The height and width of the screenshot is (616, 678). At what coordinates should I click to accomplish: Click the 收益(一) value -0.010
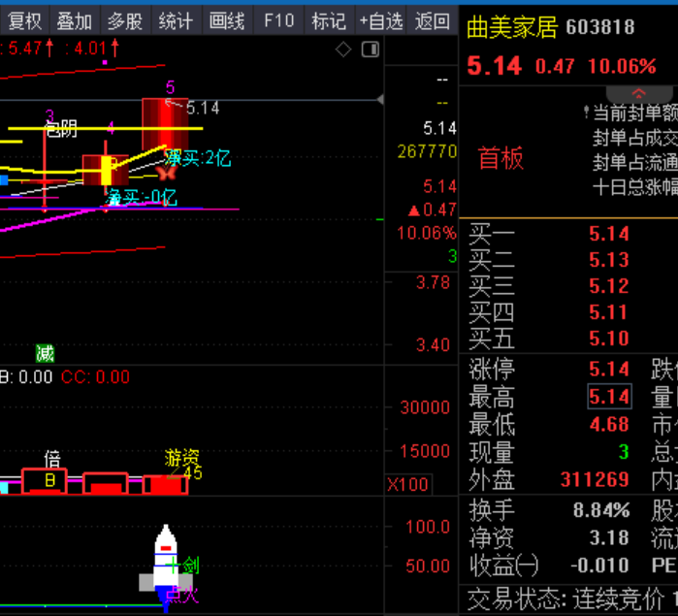[x=599, y=566]
